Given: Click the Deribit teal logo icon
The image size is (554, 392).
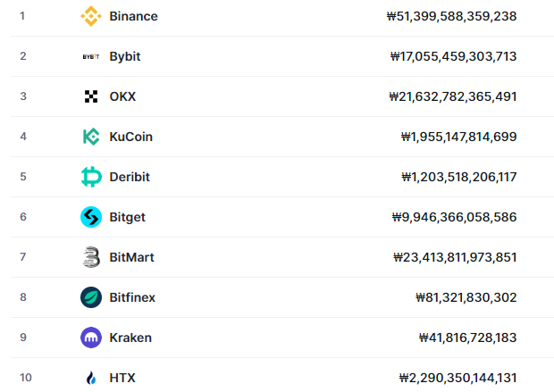Looking at the screenshot, I should 91,177.
